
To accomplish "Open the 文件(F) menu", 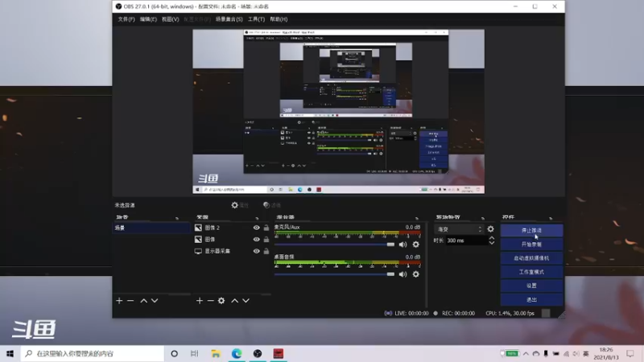I will 126,19.
